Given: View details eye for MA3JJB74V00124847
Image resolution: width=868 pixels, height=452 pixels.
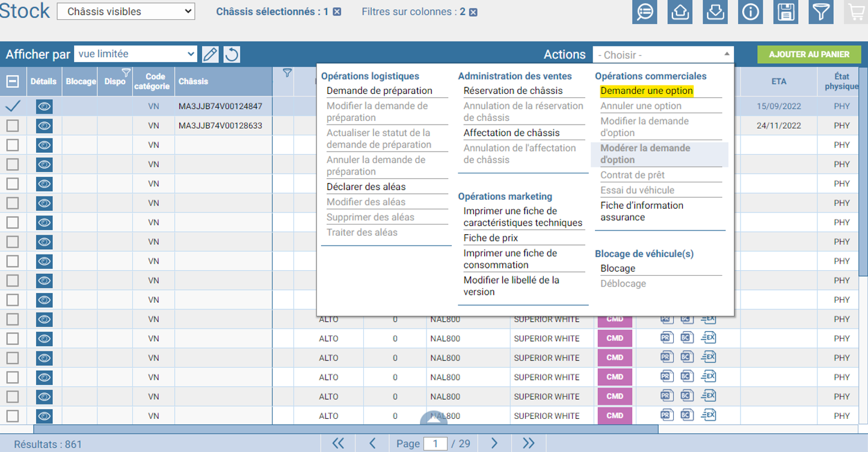Looking at the screenshot, I should click(45, 107).
